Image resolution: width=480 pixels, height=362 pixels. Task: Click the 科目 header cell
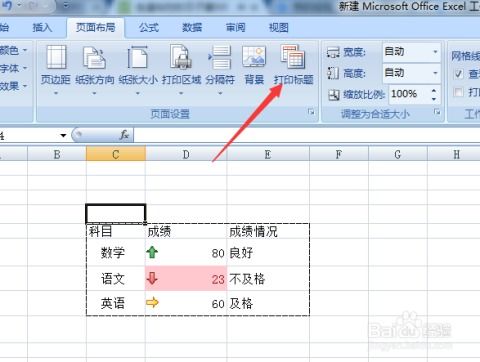click(x=116, y=231)
